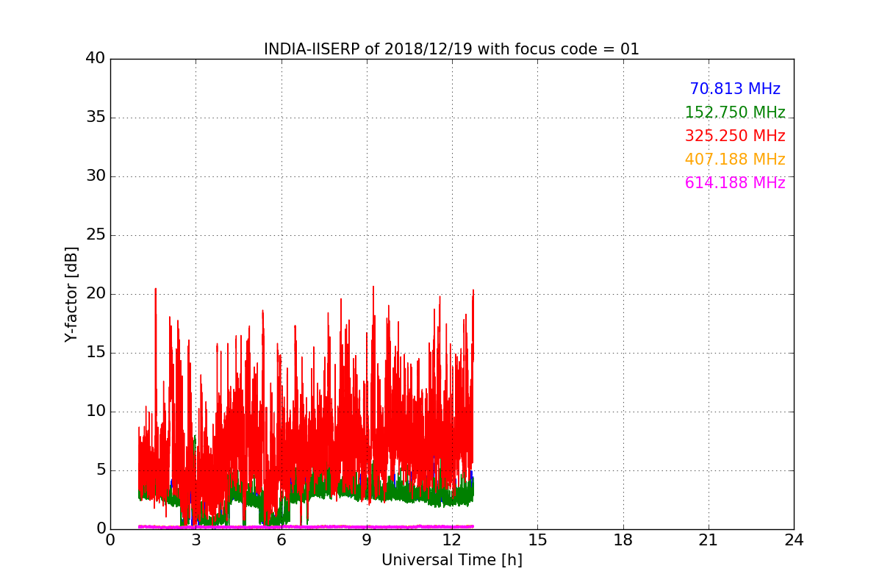Click the plot title INDIA-IISERP of 2018/12/19

click(451, 49)
